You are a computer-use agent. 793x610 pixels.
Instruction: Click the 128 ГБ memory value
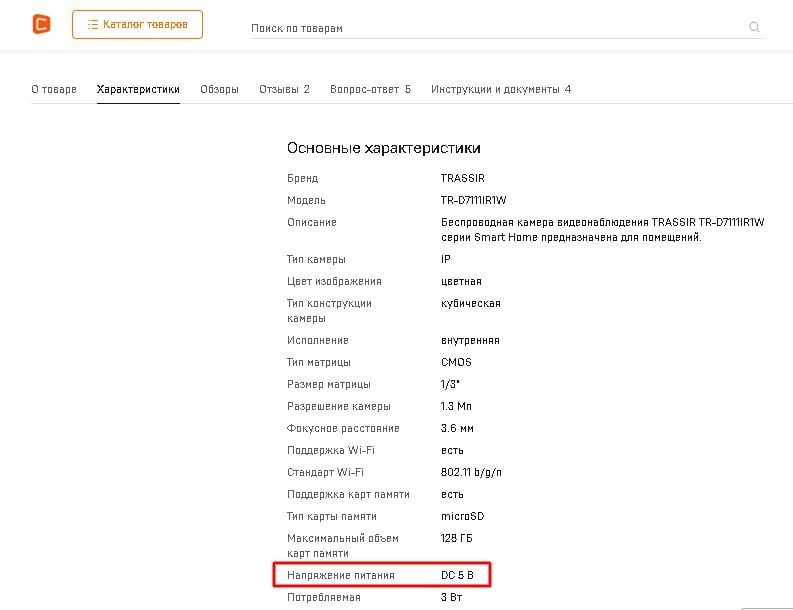[x=457, y=538]
